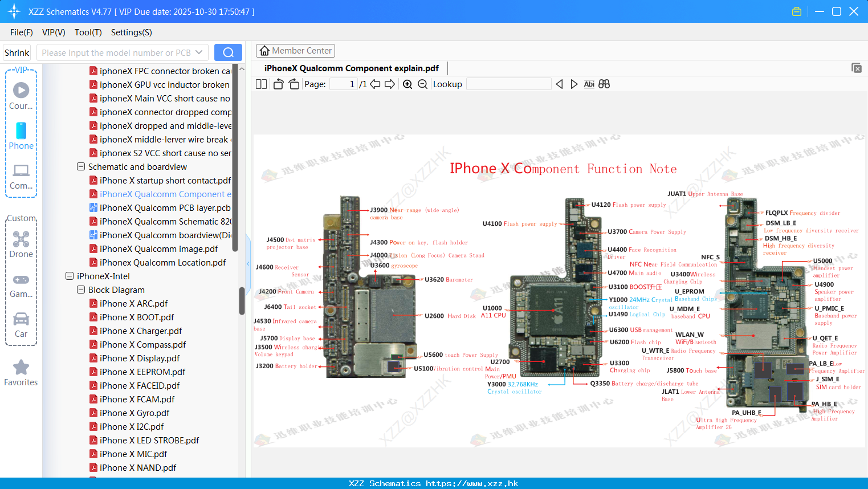
Task: Click the Lookup text field
Action: tap(508, 84)
